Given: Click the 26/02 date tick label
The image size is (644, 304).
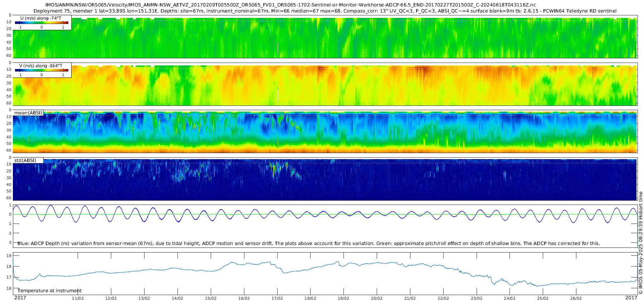Looking at the screenshot, I should [576, 298].
